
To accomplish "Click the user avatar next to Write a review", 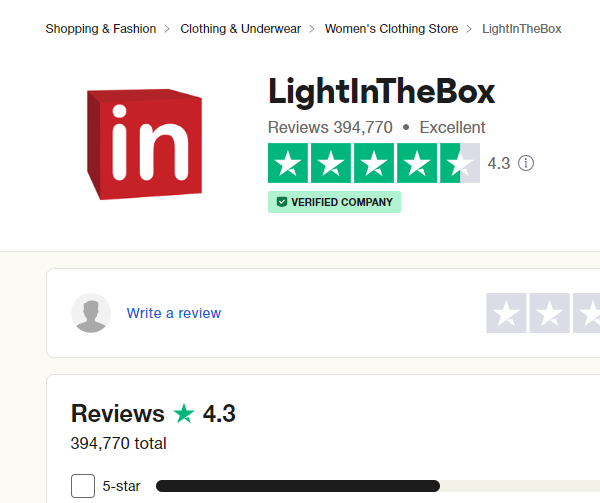I will tap(91, 313).
